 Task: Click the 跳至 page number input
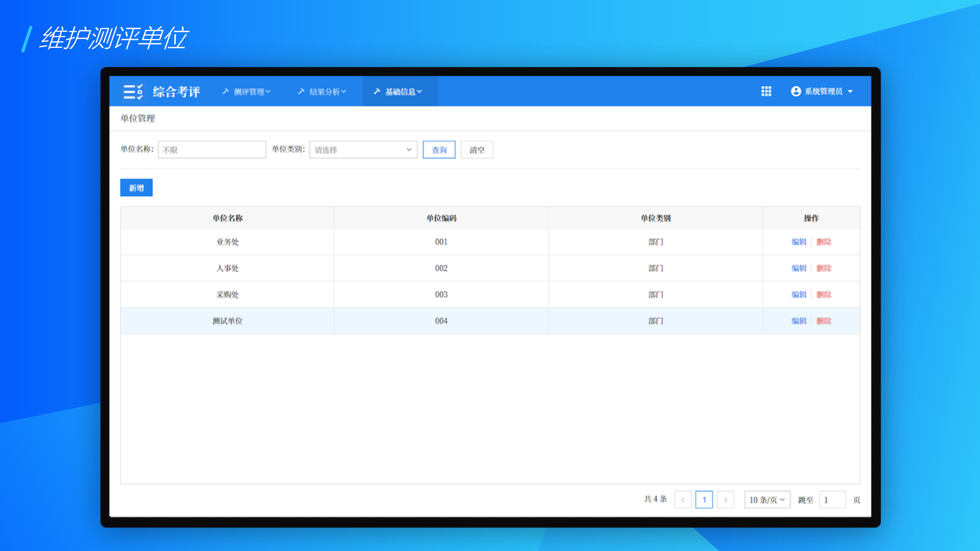point(832,500)
